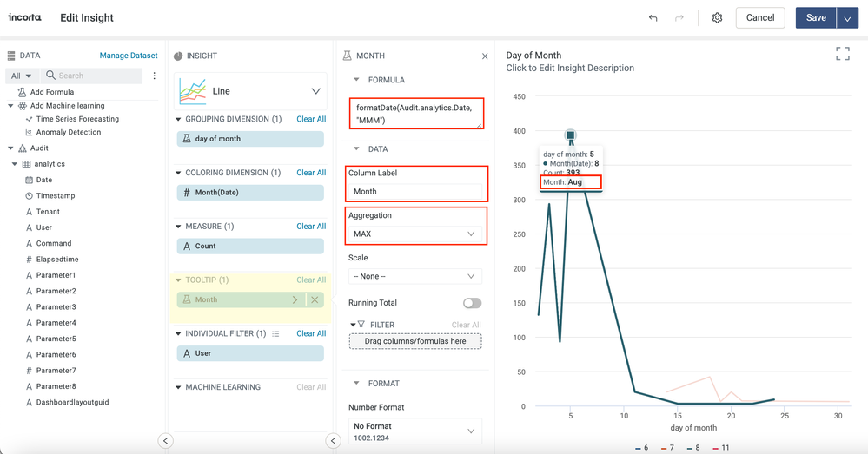
Task: Open the Scale dropdown
Action: coord(414,276)
